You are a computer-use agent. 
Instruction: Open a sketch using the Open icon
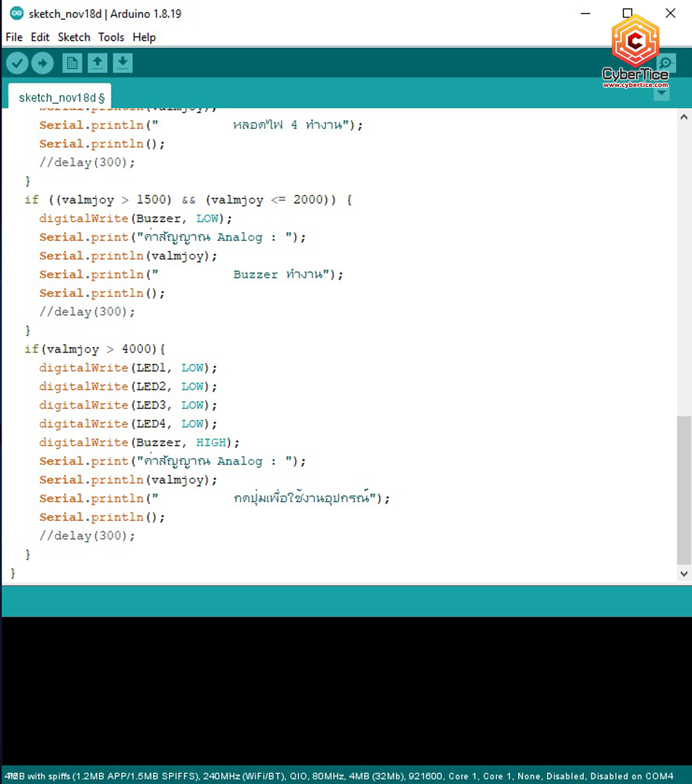click(97, 63)
